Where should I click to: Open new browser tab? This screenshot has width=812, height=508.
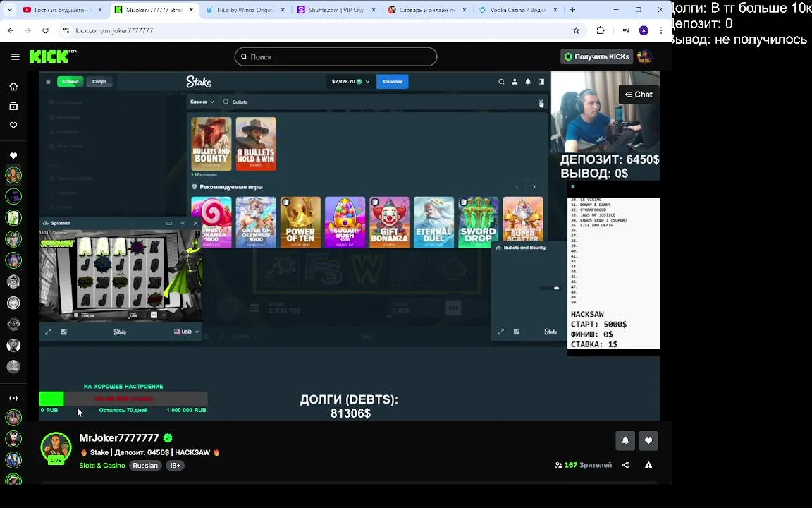click(573, 10)
